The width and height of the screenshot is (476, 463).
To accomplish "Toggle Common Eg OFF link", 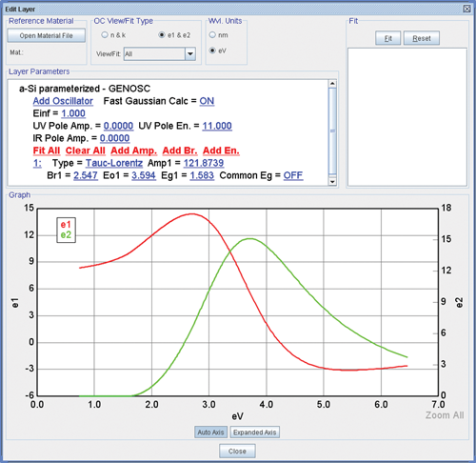I will (x=293, y=175).
